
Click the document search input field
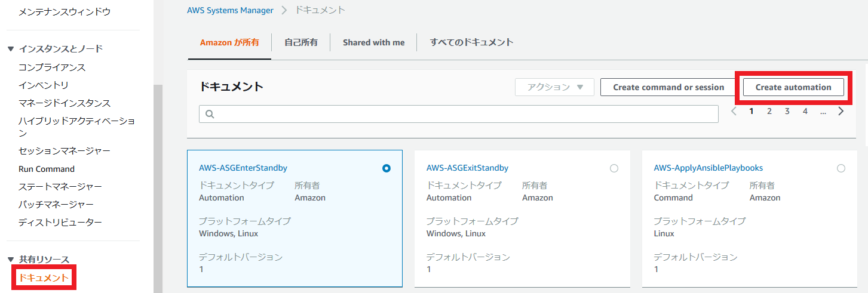coord(459,114)
